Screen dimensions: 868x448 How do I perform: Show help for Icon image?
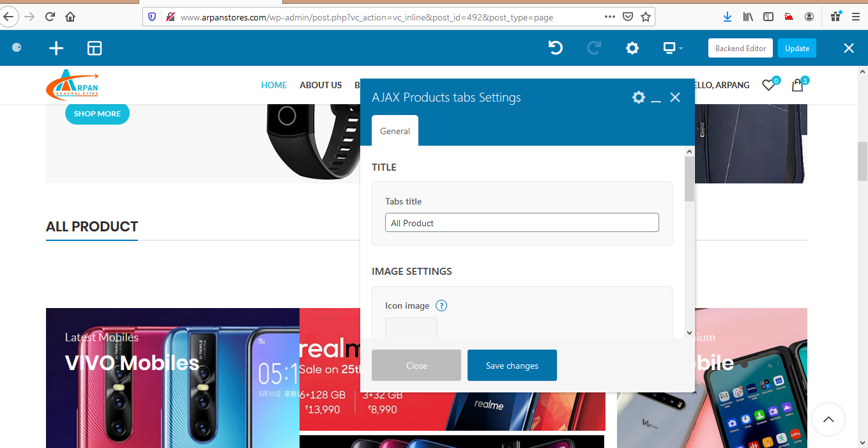tap(441, 305)
